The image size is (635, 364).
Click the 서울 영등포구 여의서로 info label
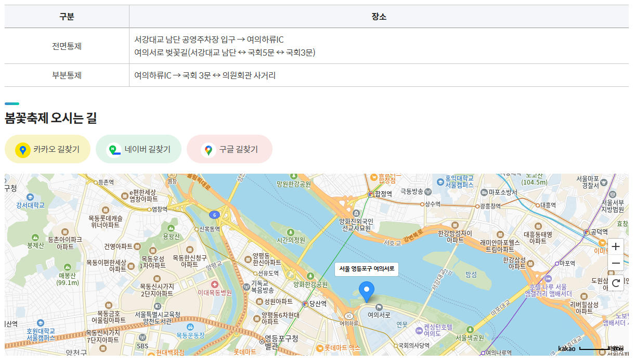367,269
